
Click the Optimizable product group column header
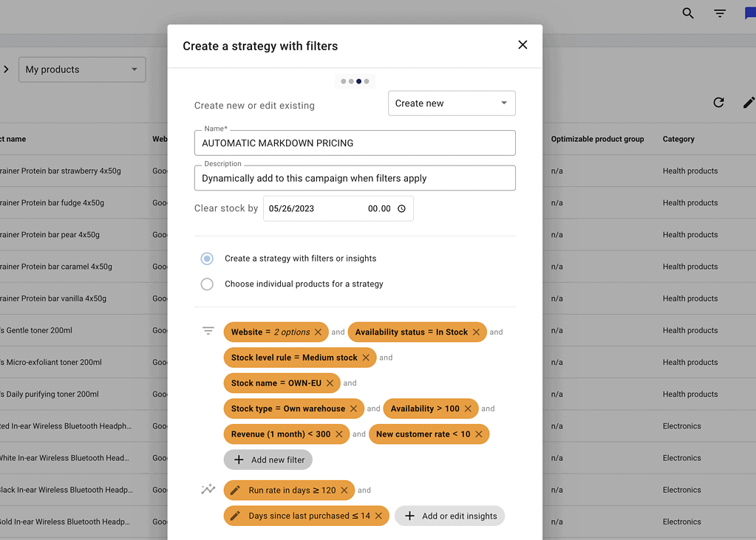pyautogui.click(x=597, y=139)
